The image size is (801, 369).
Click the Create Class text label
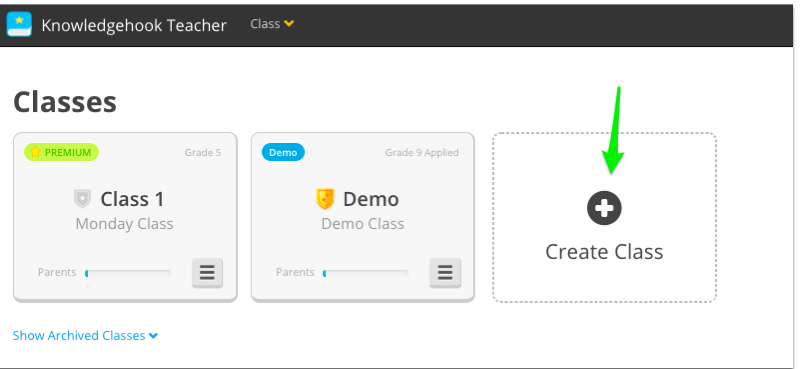(604, 251)
